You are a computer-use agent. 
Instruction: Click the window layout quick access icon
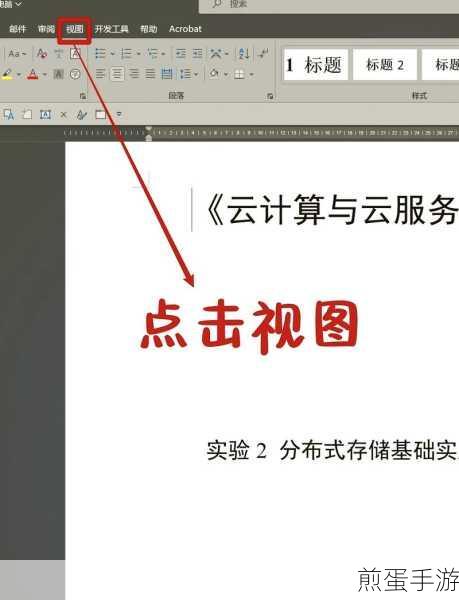(100, 114)
